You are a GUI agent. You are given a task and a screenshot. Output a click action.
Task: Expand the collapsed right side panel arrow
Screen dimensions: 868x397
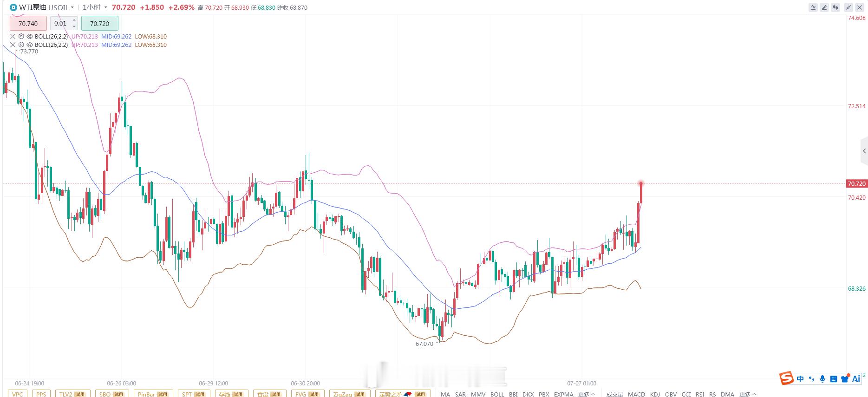point(864,151)
